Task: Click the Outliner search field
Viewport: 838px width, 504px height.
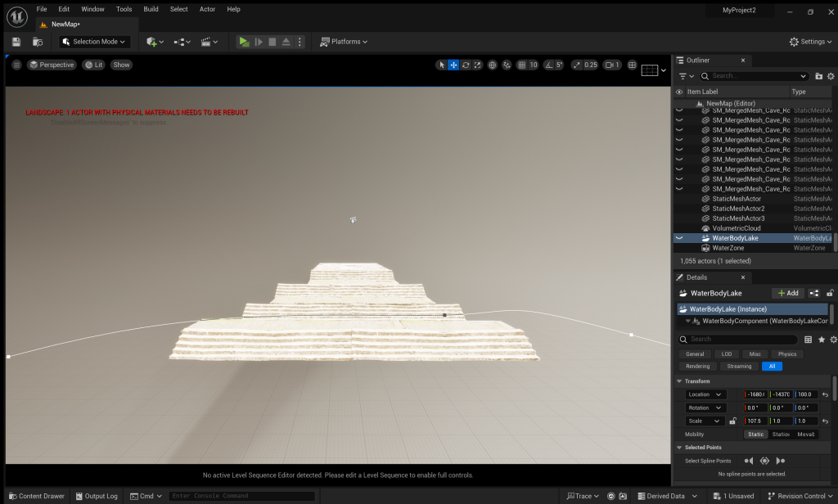Action: point(754,76)
